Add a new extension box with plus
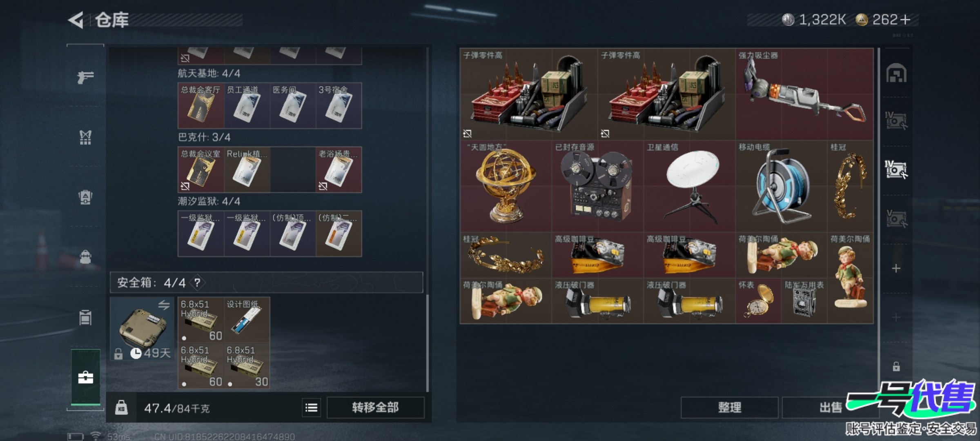The height and width of the screenshot is (441, 980). click(x=896, y=268)
